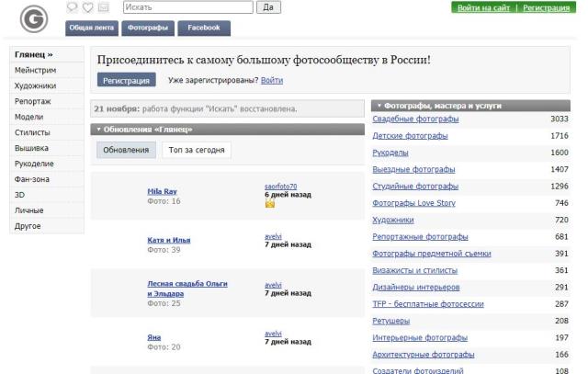
Task: Open the «Mila Ray» album
Action: point(162,191)
